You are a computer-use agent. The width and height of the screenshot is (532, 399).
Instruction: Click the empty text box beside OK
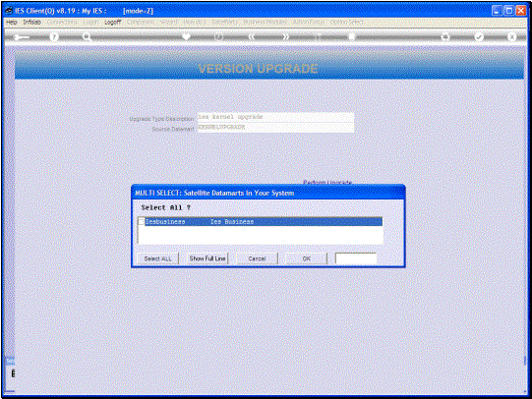point(356,258)
